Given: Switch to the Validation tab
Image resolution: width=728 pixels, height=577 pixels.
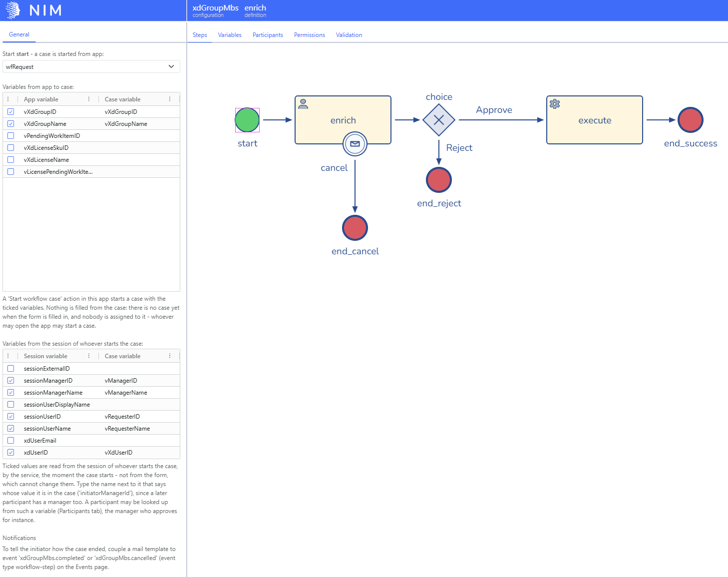Looking at the screenshot, I should point(349,35).
